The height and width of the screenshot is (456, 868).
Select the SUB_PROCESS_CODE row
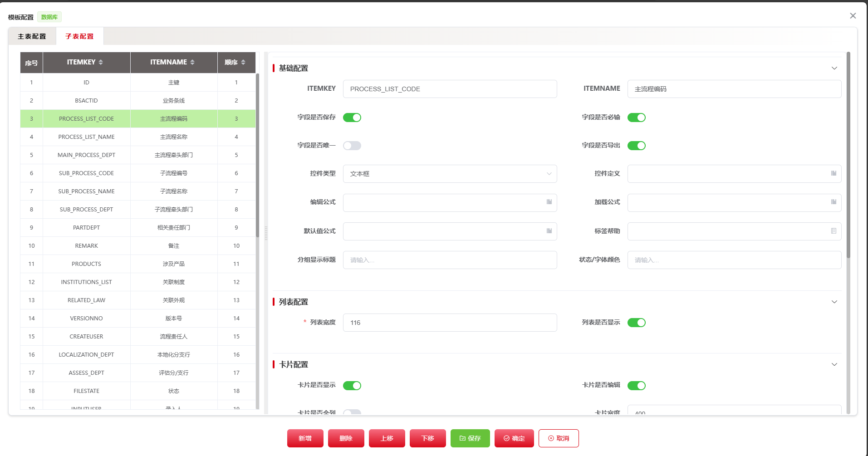click(x=138, y=173)
